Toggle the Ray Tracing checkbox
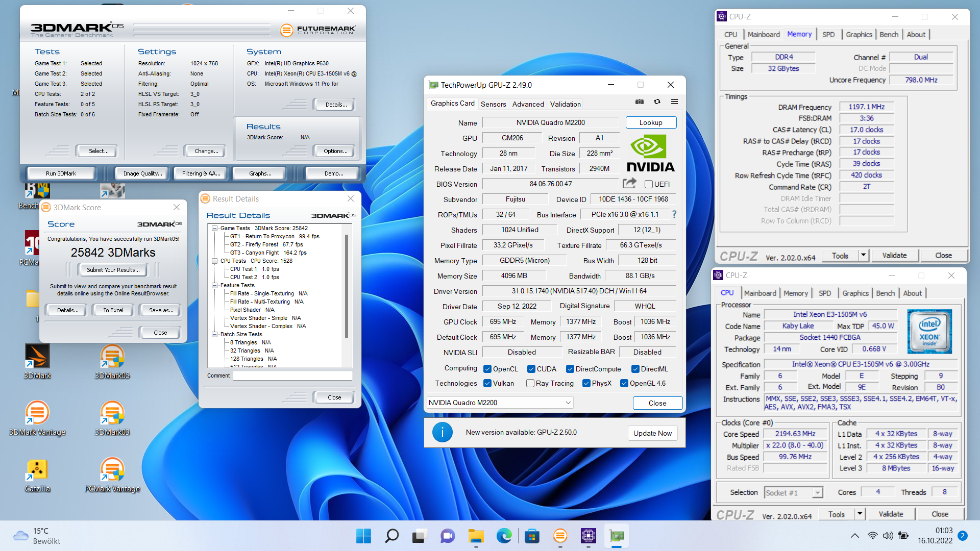The width and height of the screenshot is (980, 551). point(530,383)
